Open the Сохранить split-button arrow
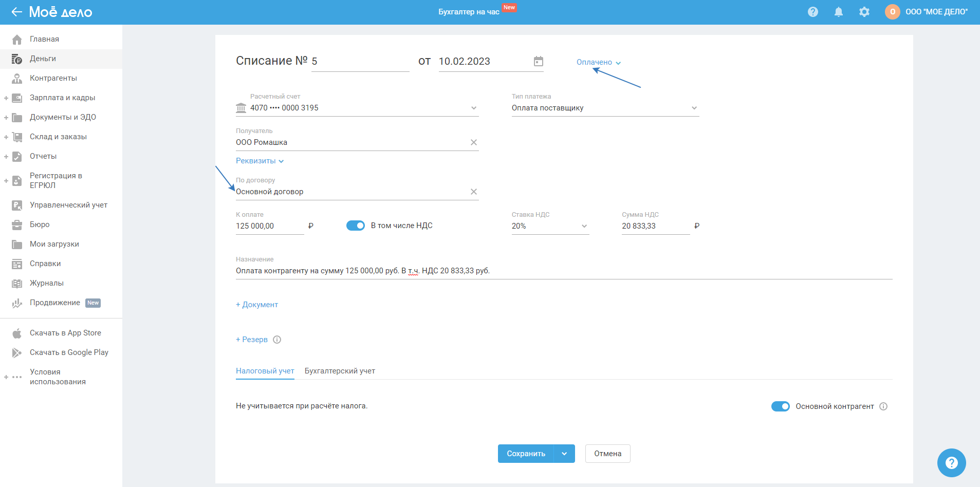The image size is (980, 487). 564,454
